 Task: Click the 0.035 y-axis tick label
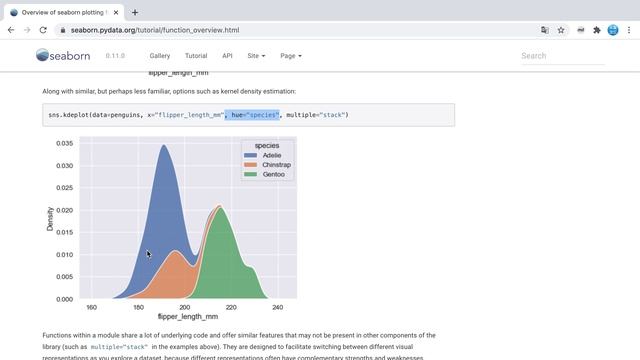point(64,143)
